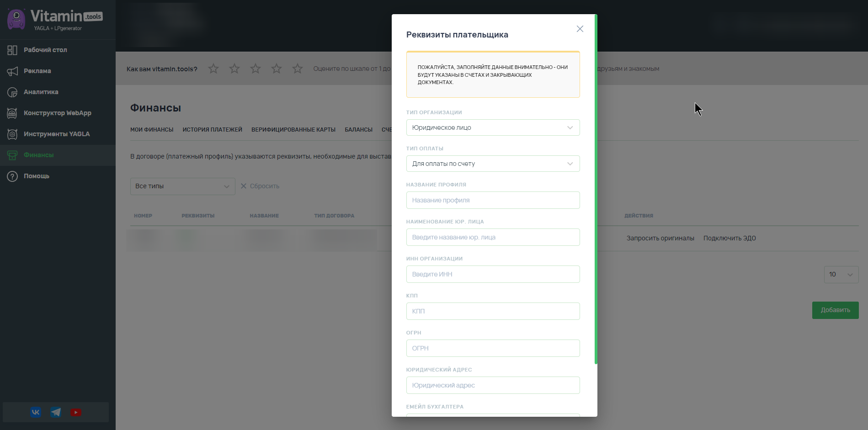Screen dimensions: 868x430
Task: Click the Название column header
Action: pyautogui.click(x=264, y=216)
